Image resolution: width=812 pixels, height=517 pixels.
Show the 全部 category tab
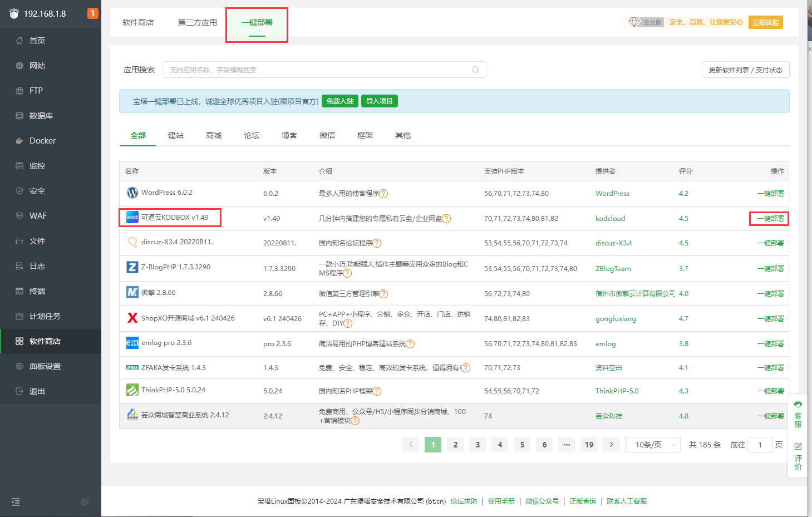(x=138, y=135)
